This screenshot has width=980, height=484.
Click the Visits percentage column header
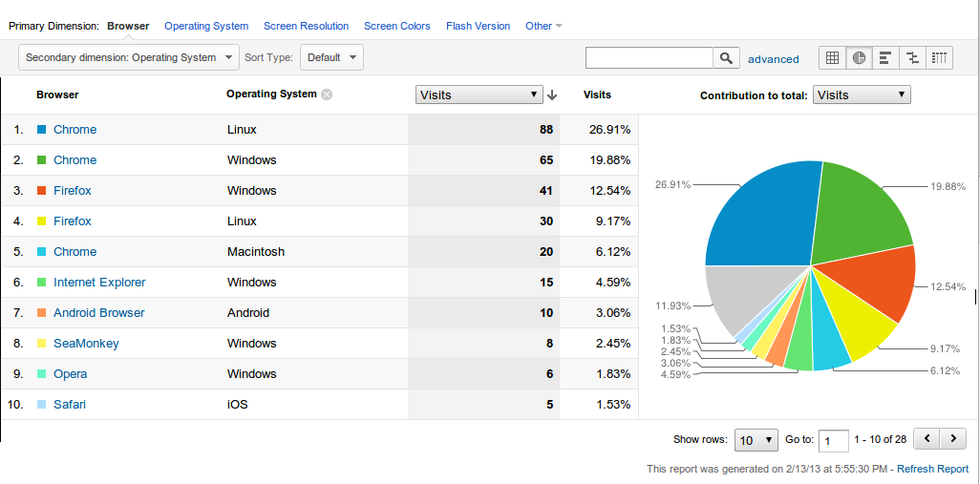click(598, 95)
